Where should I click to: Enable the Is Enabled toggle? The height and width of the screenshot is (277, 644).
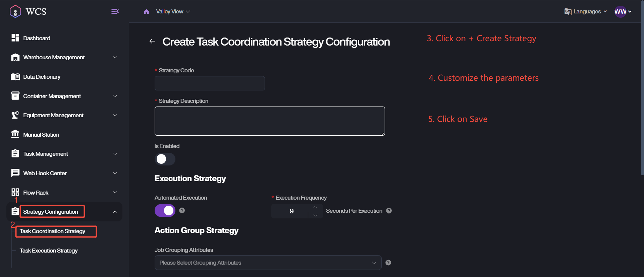(x=165, y=159)
